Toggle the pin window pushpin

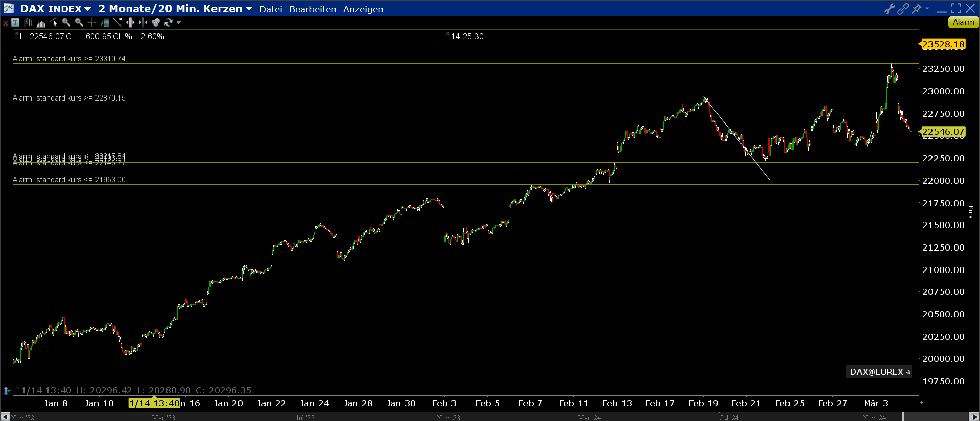(x=916, y=9)
